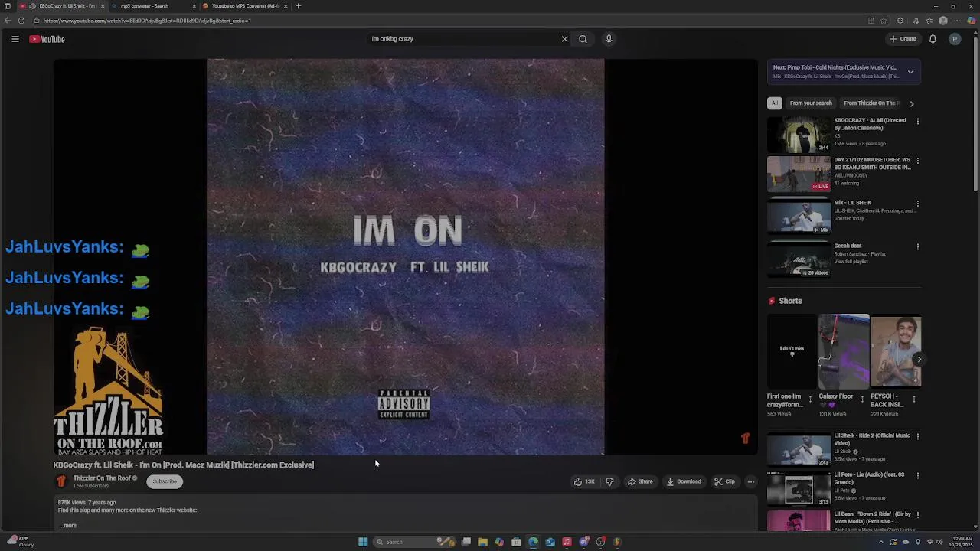Image resolution: width=980 pixels, height=551 pixels.
Task: Mute the KBGoCrazy tab audio icon
Action: [31, 6]
